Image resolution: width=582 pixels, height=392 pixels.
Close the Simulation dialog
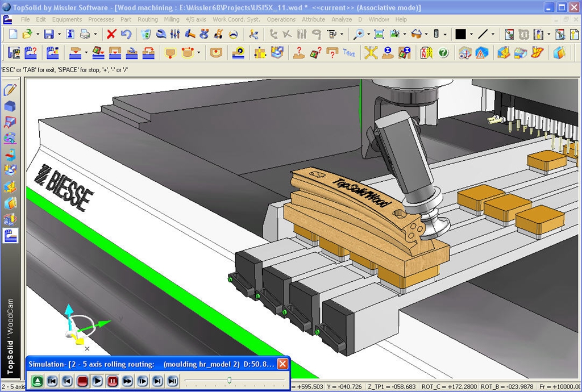(282, 364)
